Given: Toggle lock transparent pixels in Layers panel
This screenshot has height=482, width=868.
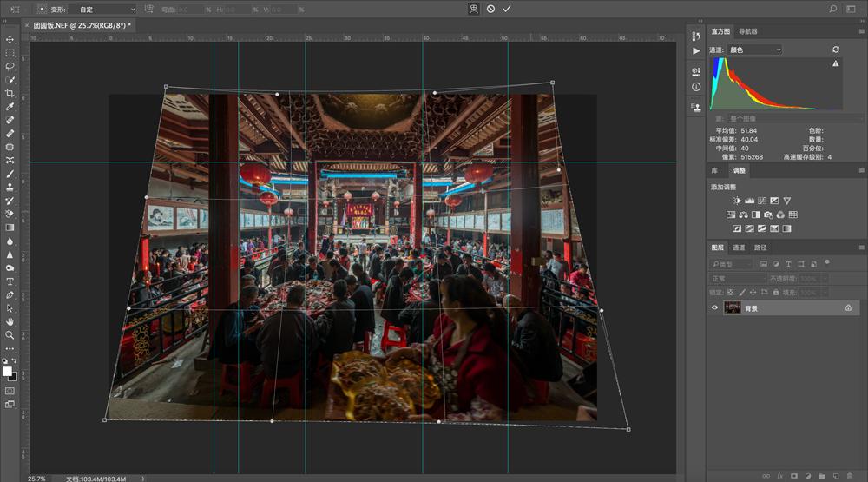Looking at the screenshot, I should click(x=731, y=292).
